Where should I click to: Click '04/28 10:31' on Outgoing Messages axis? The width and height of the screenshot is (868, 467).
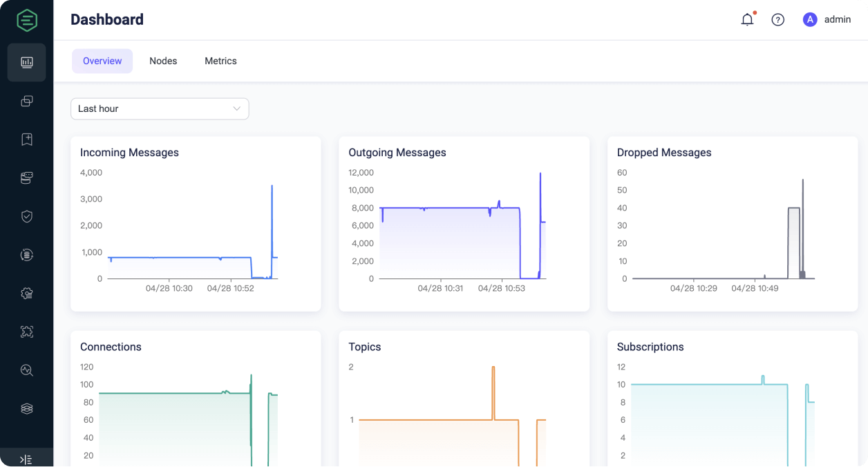[x=441, y=288]
